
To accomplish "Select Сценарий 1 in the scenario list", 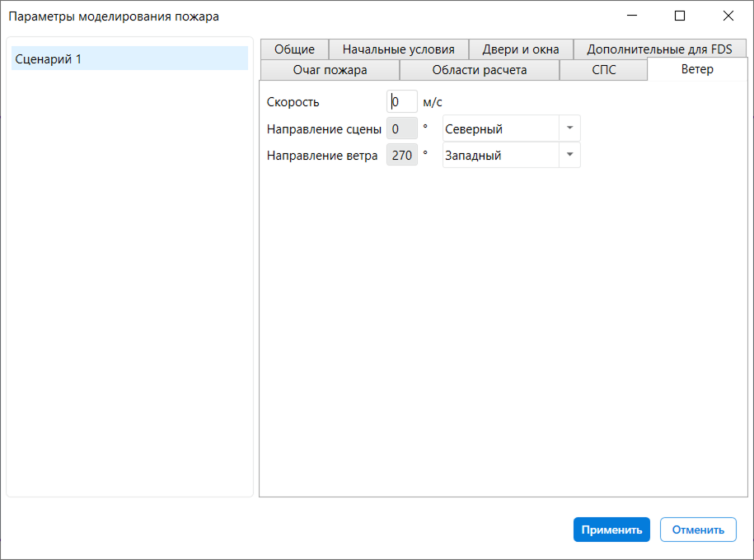I will click(130, 58).
